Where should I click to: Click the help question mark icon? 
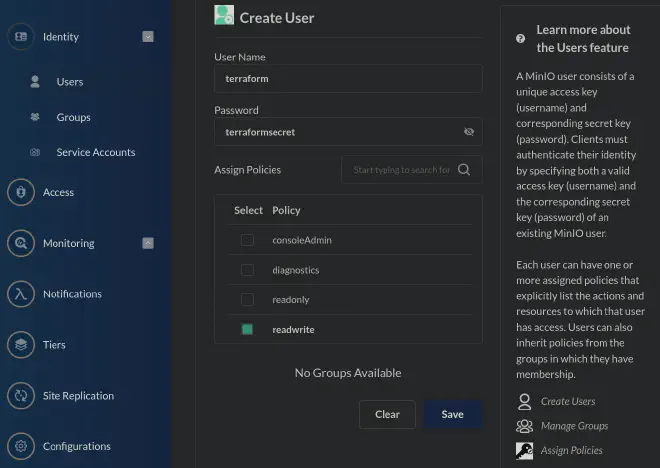(521, 39)
